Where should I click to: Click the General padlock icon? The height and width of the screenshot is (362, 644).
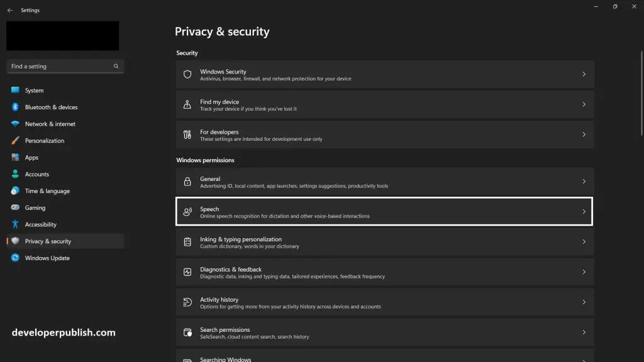tap(187, 182)
